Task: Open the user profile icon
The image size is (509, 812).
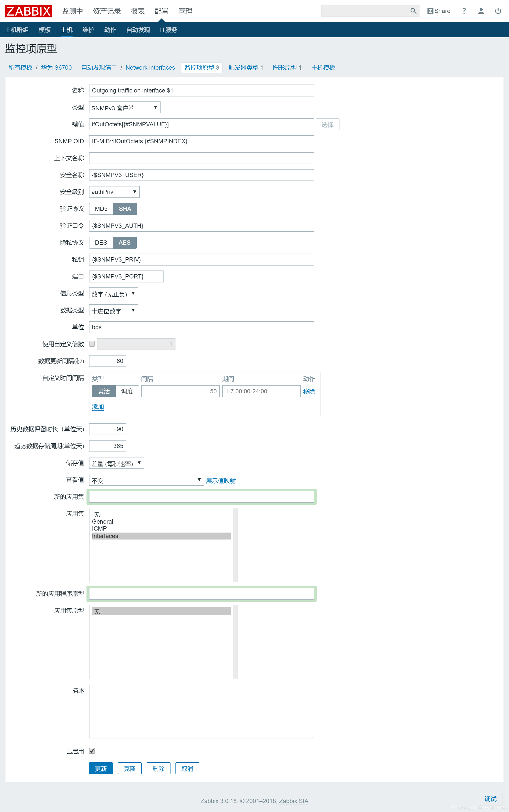Action: (x=481, y=11)
